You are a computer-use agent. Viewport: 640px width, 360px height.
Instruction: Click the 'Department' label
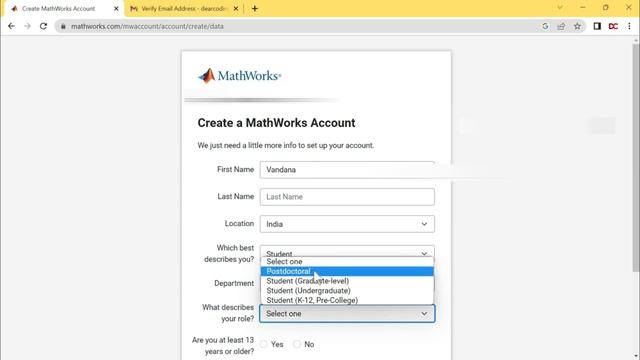[234, 283]
